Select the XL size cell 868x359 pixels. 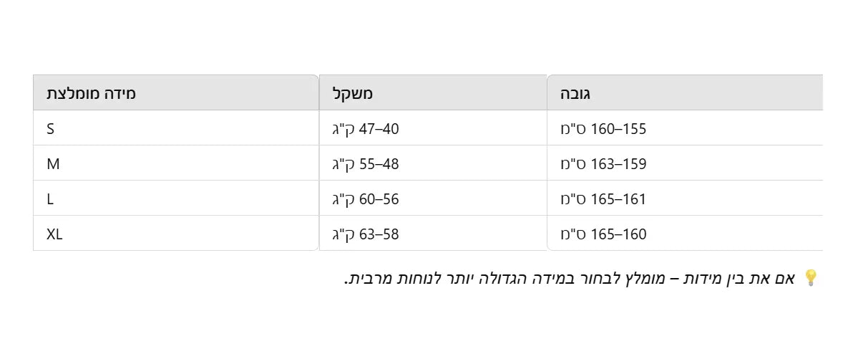(55, 234)
